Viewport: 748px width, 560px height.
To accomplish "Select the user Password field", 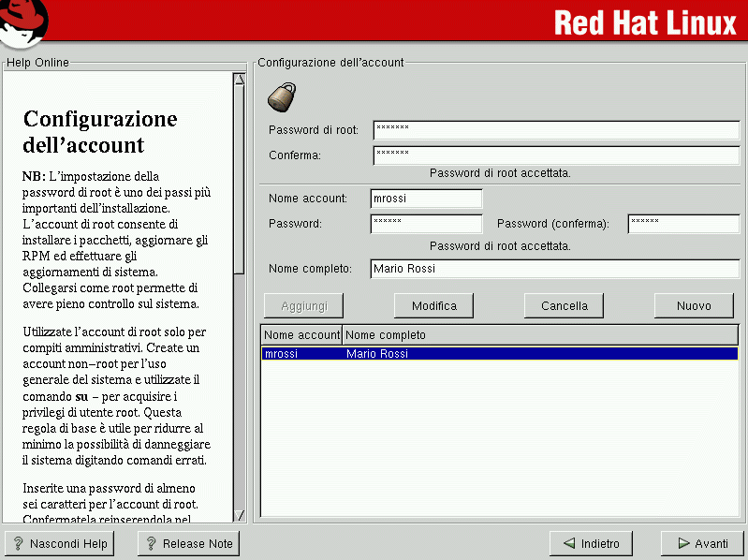I will (426, 224).
